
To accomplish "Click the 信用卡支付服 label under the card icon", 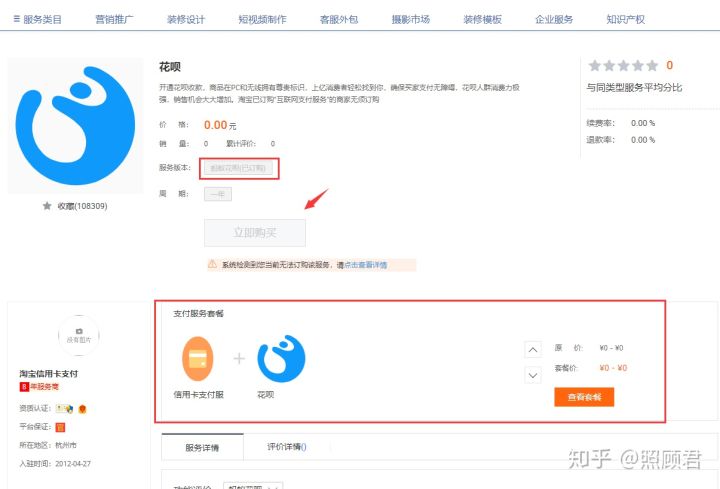I will coord(198,395).
